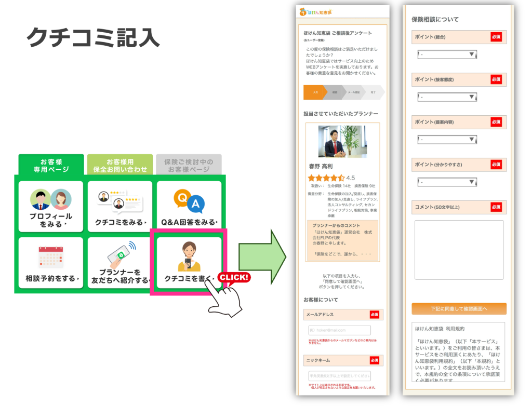Click the ほけん知恵袋 利用規約 text box
The height and width of the screenshot is (406, 532).
[458, 352]
